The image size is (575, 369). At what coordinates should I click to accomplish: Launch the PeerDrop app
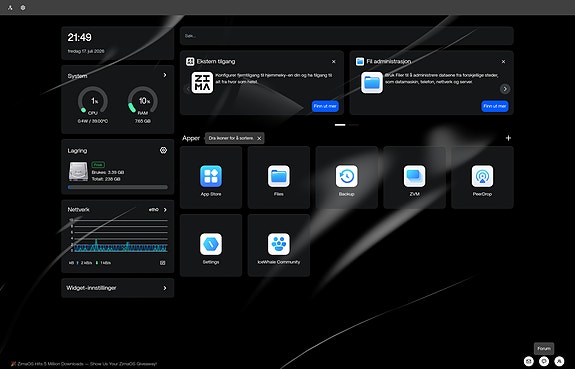coord(482,176)
